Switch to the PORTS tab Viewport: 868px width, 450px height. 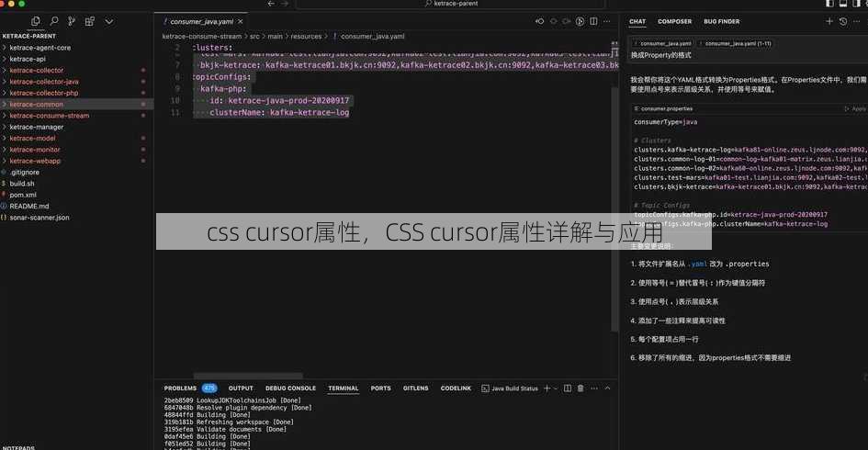pyautogui.click(x=380, y=388)
